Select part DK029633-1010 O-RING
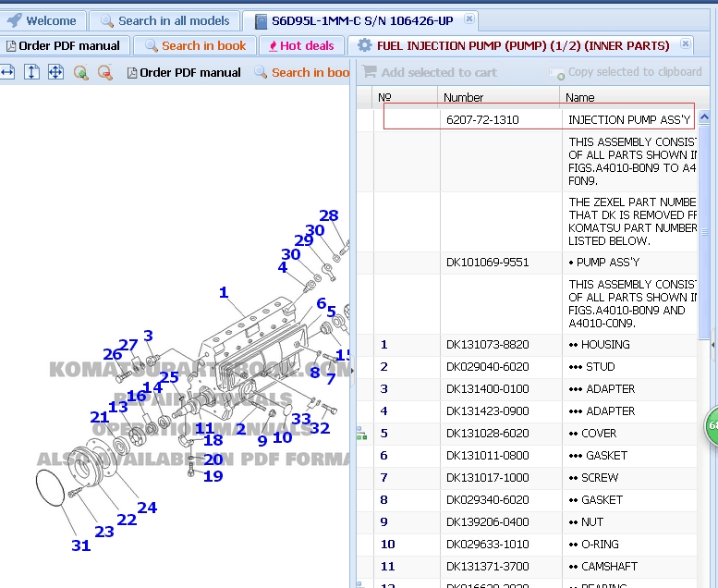This screenshot has width=718, height=588. [527, 545]
